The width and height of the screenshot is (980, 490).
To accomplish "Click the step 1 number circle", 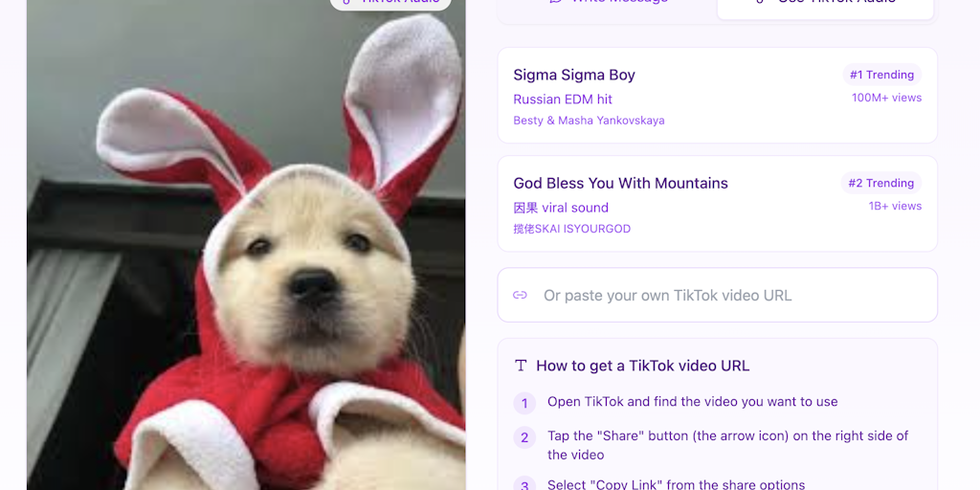I will 524,403.
